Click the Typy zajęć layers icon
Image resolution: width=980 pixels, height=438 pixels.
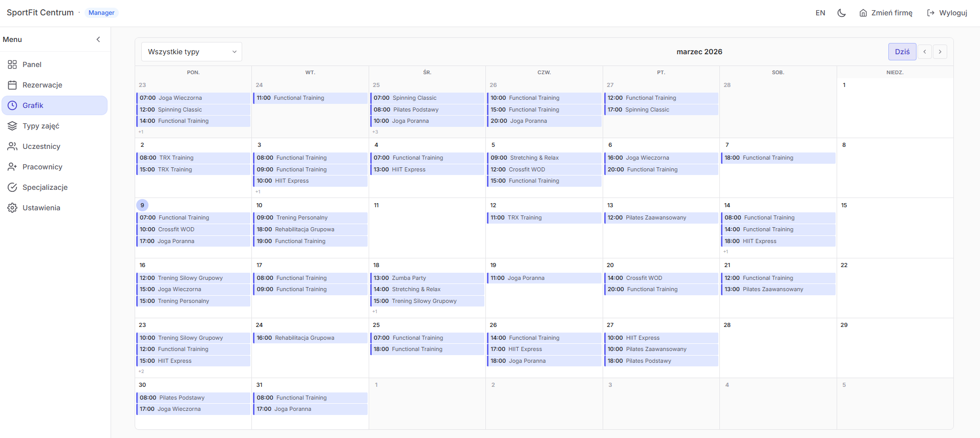(12, 126)
